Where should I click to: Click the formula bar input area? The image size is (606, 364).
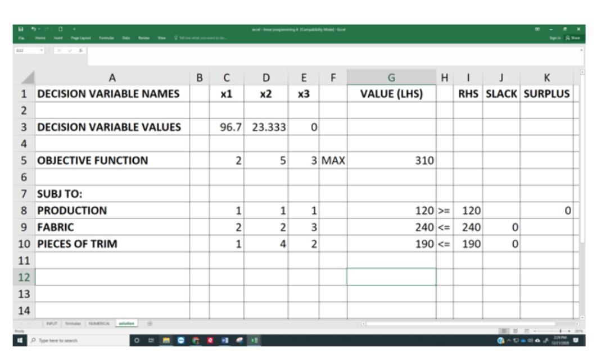pyautogui.click(x=332, y=56)
